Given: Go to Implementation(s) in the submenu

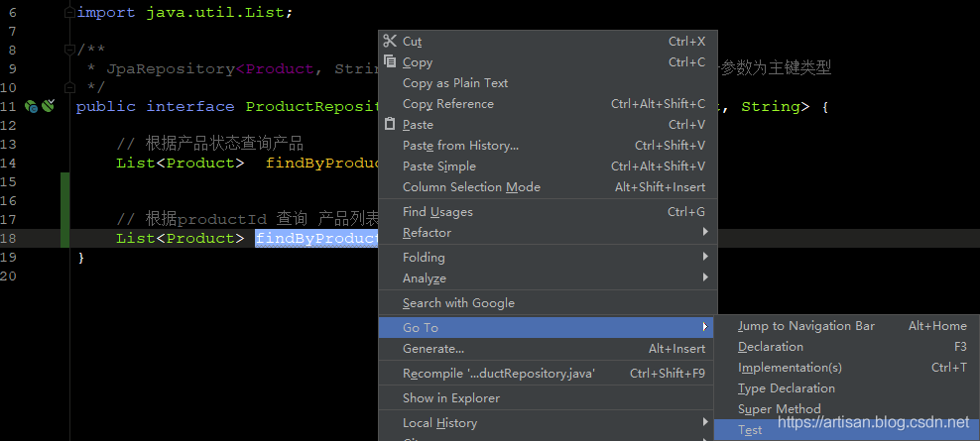Looking at the screenshot, I should pos(790,368).
